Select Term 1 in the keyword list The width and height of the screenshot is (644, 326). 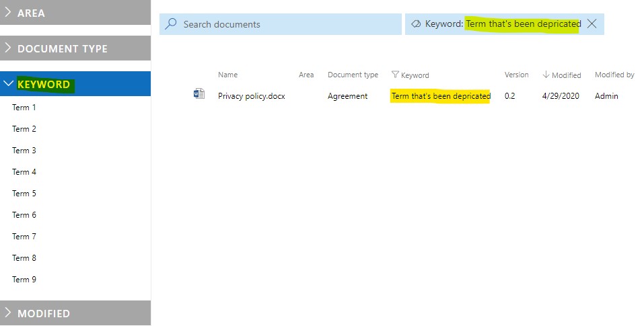click(x=24, y=108)
